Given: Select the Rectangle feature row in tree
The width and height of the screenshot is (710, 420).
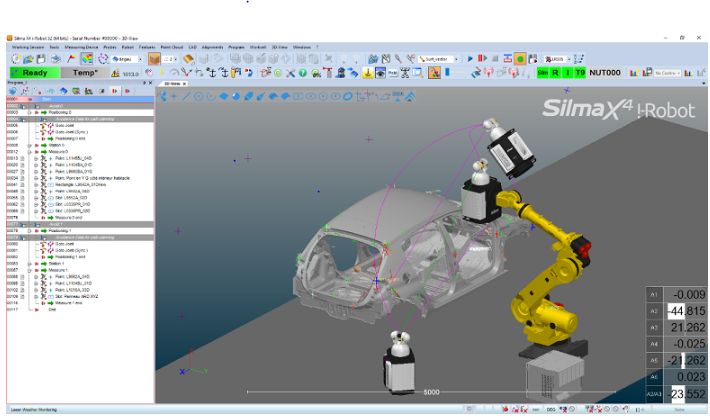Looking at the screenshot, I should (x=80, y=185).
